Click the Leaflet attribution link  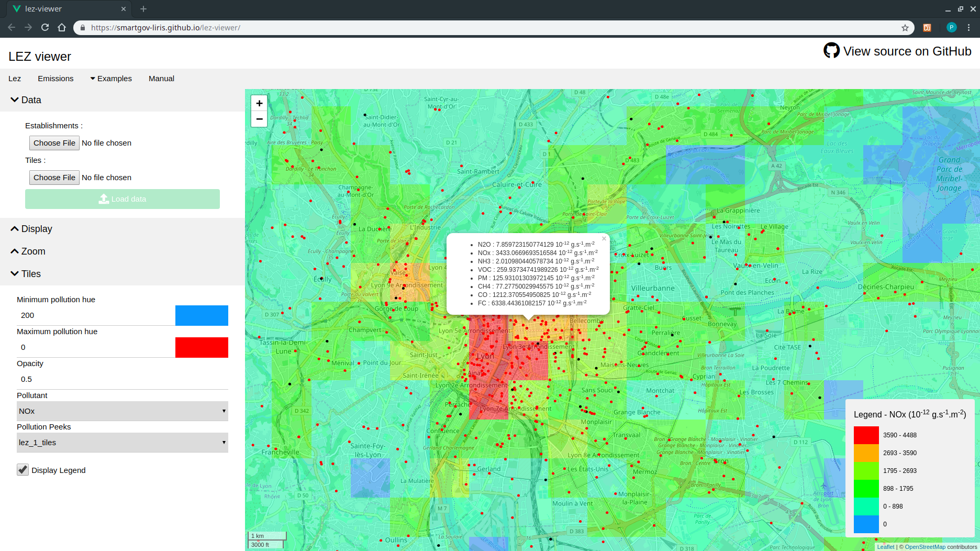(886, 547)
